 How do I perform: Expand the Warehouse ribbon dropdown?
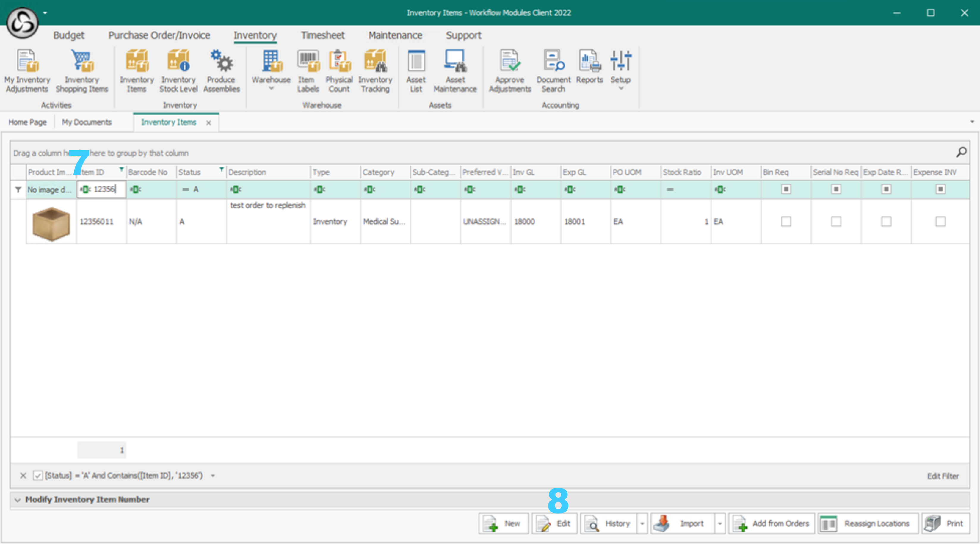(271, 88)
